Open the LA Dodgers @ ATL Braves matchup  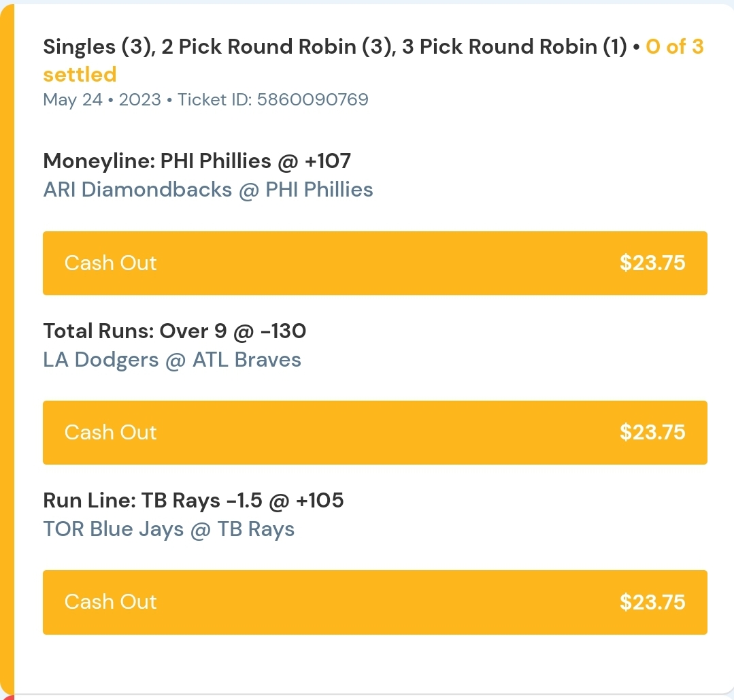click(x=172, y=359)
